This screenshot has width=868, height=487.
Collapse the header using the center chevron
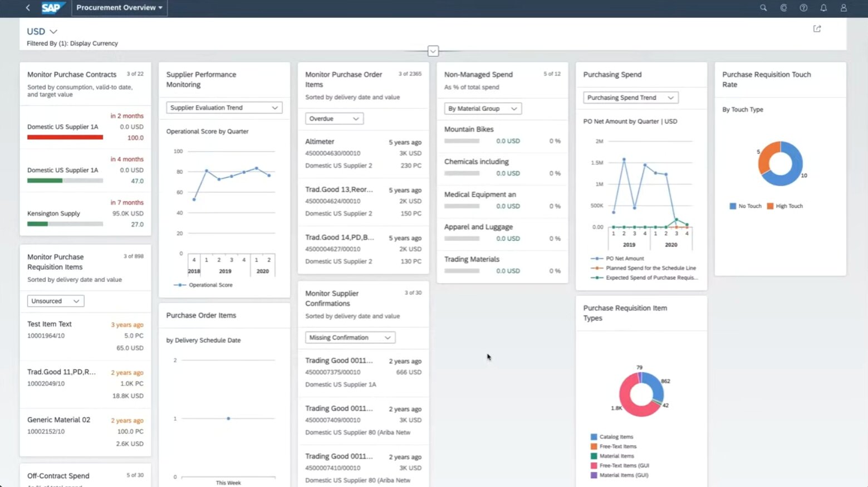pos(433,51)
